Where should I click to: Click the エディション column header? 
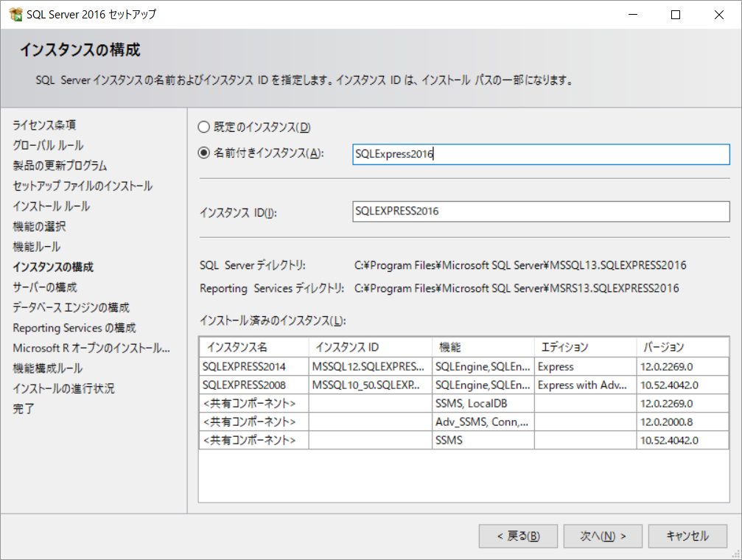[x=586, y=348]
